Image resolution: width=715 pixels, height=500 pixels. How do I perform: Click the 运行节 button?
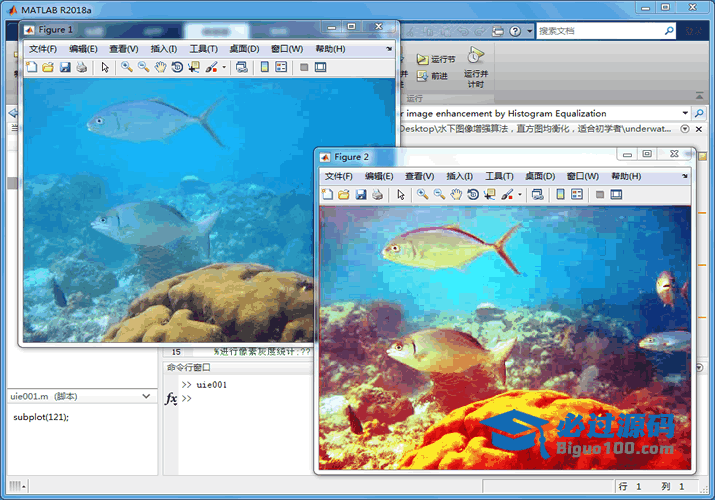click(436, 60)
